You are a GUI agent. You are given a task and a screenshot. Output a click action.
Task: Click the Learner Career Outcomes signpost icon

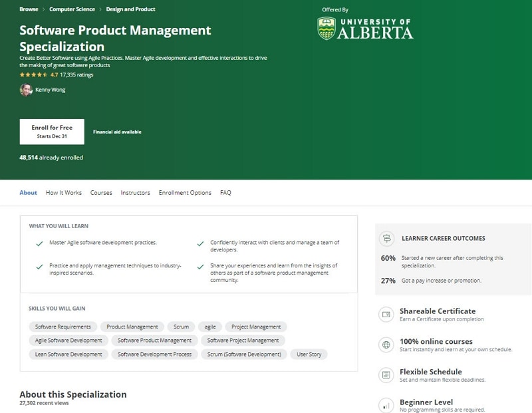tap(386, 238)
